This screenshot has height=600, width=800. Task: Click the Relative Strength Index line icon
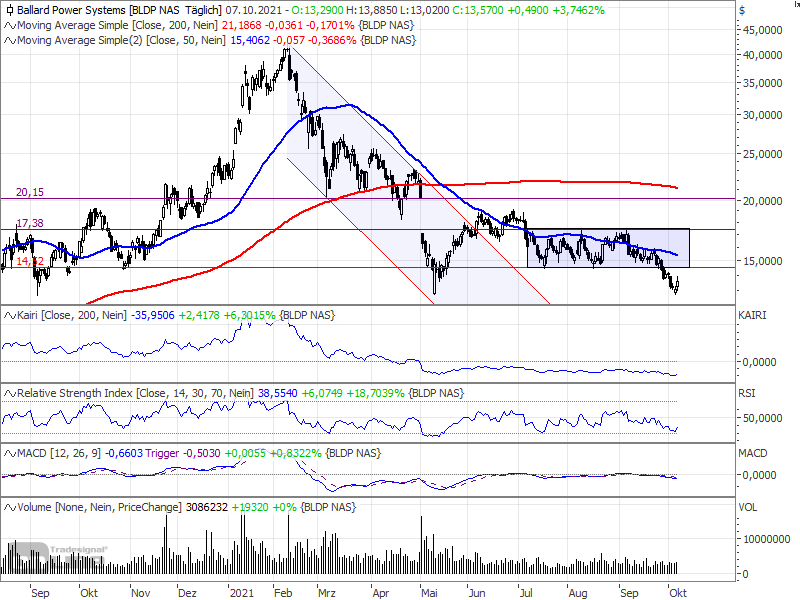click(10, 393)
